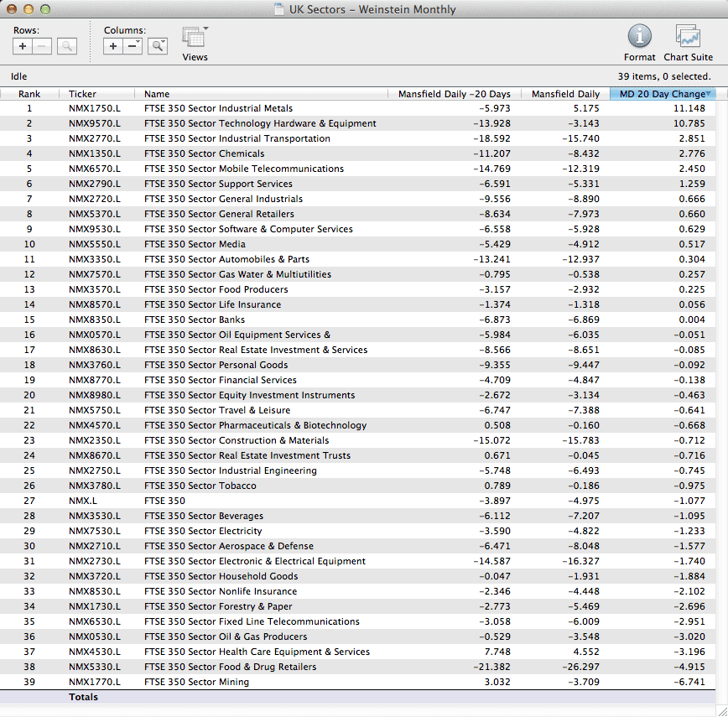The height and width of the screenshot is (717, 728).
Task: Select the FTSE 350 Sector Banks row
Action: 195,320
